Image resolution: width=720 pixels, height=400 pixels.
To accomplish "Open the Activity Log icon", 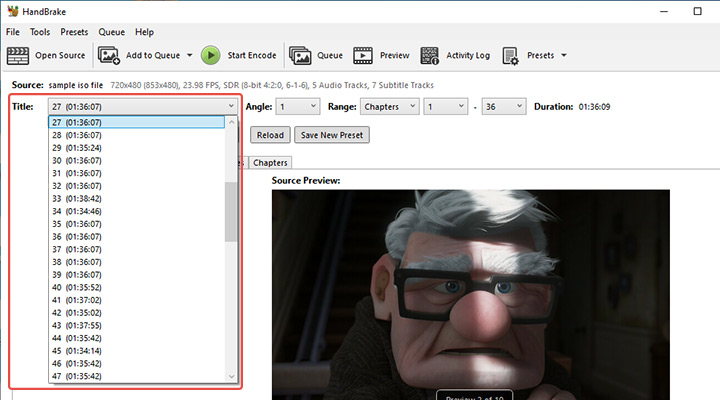I will coord(430,56).
